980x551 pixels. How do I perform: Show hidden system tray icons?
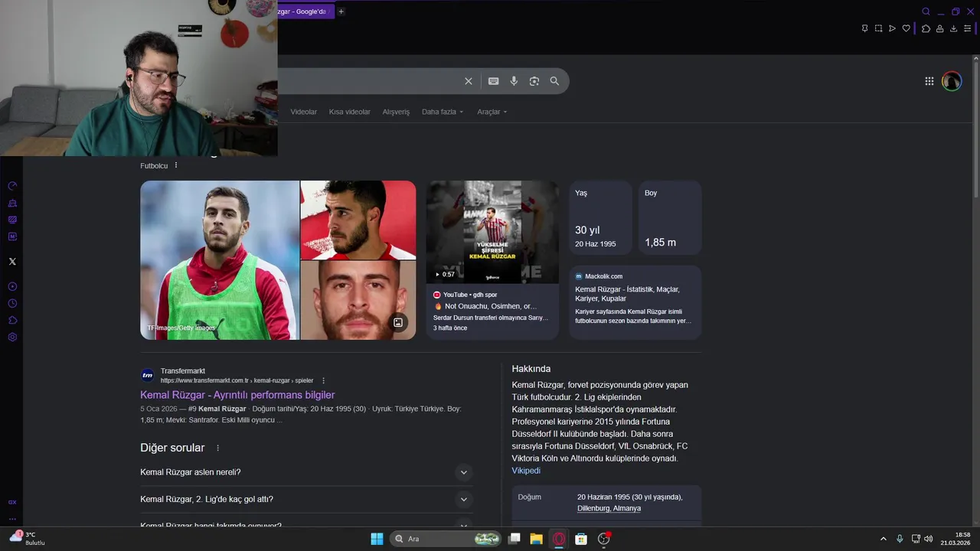coord(884,539)
